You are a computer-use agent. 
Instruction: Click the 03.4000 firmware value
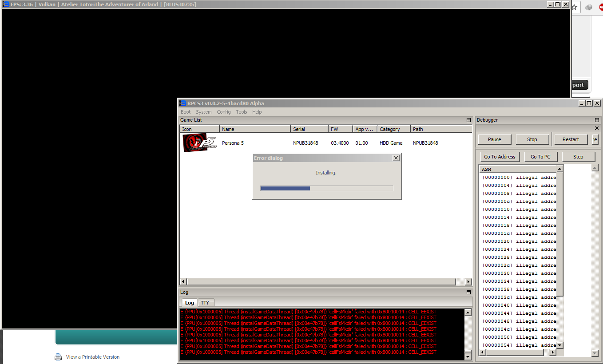coord(340,143)
